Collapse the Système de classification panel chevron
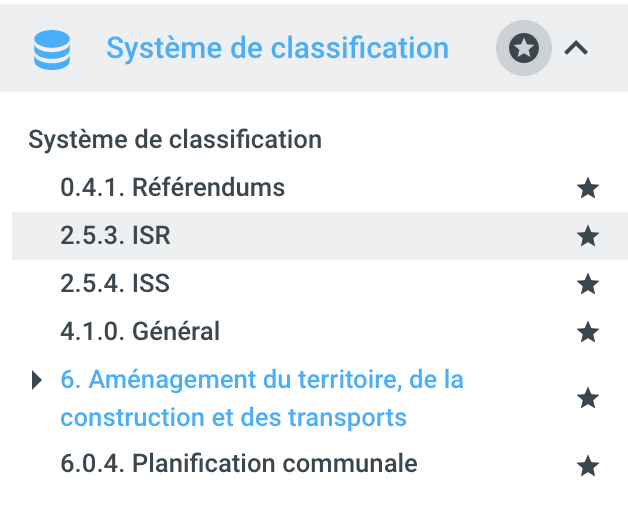628x520 pixels. [x=576, y=48]
